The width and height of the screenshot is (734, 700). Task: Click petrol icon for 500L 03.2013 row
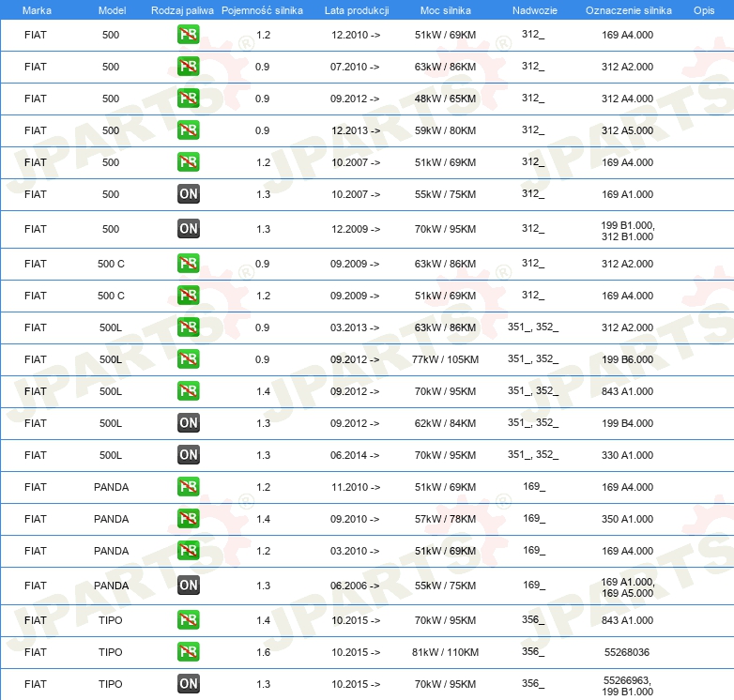tap(188, 327)
